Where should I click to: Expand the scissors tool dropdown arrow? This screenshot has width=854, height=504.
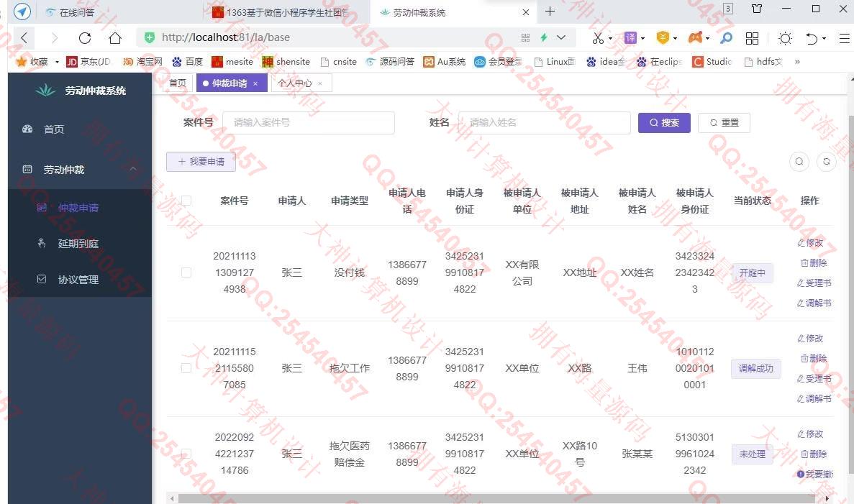coord(610,38)
